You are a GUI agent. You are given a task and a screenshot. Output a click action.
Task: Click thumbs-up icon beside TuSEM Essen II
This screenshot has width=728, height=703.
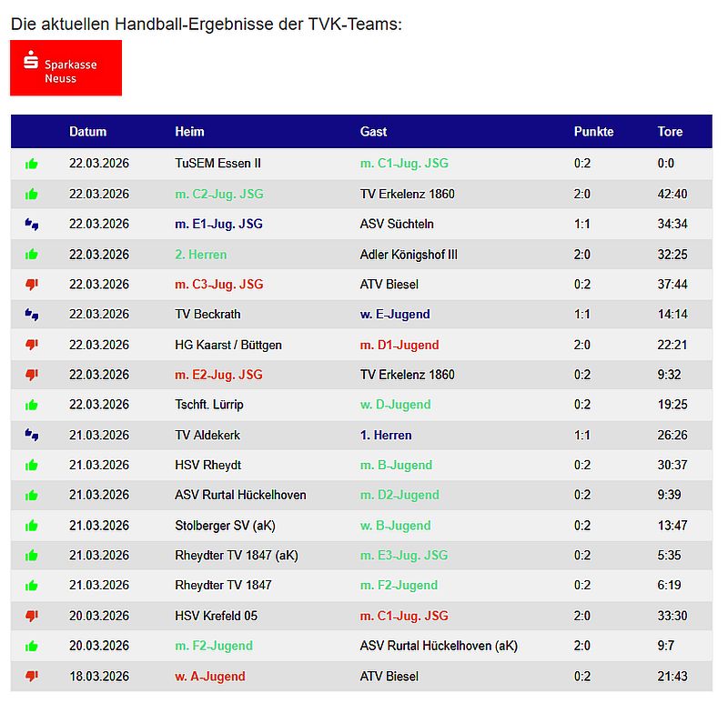[32, 164]
